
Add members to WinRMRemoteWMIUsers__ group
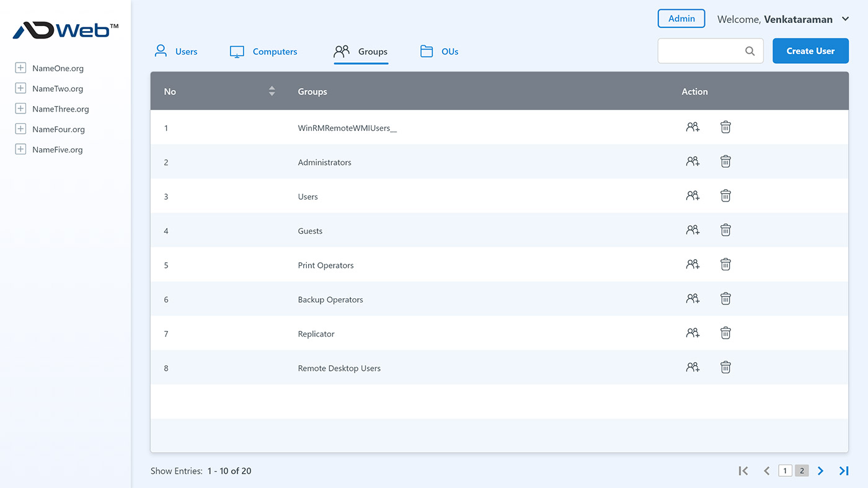coord(693,127)
